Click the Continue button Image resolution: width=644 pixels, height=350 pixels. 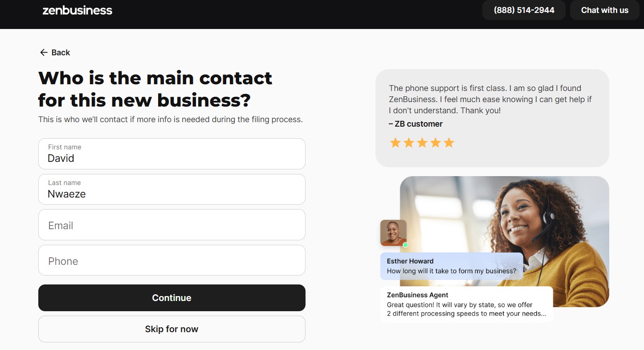171,297
